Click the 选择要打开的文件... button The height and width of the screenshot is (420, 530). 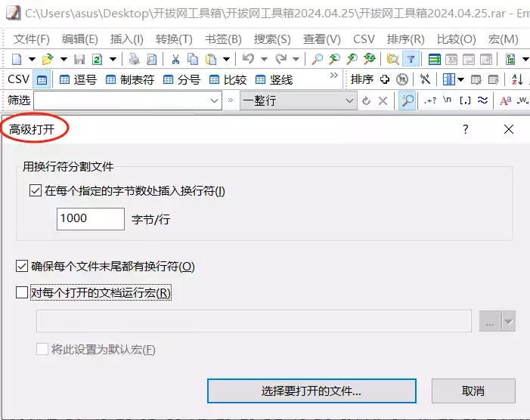coord(311,391)
